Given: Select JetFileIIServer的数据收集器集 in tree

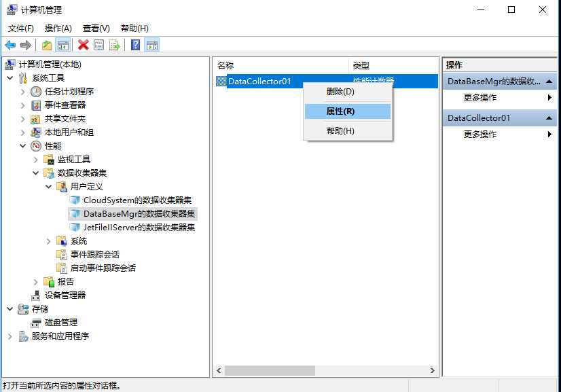Looking at the screenshot, I should point(139,228).
